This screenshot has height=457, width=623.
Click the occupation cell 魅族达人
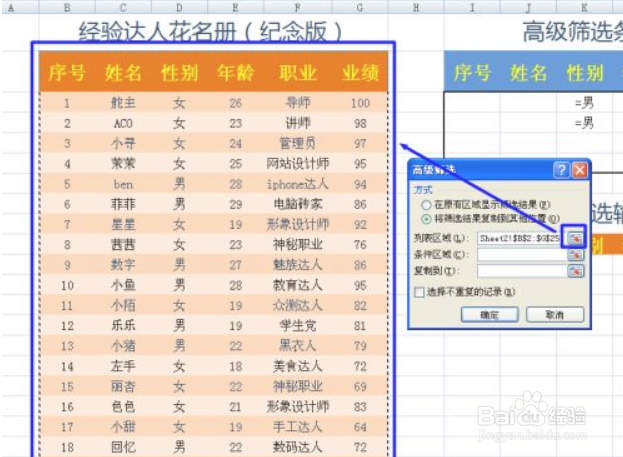[298, 265]
